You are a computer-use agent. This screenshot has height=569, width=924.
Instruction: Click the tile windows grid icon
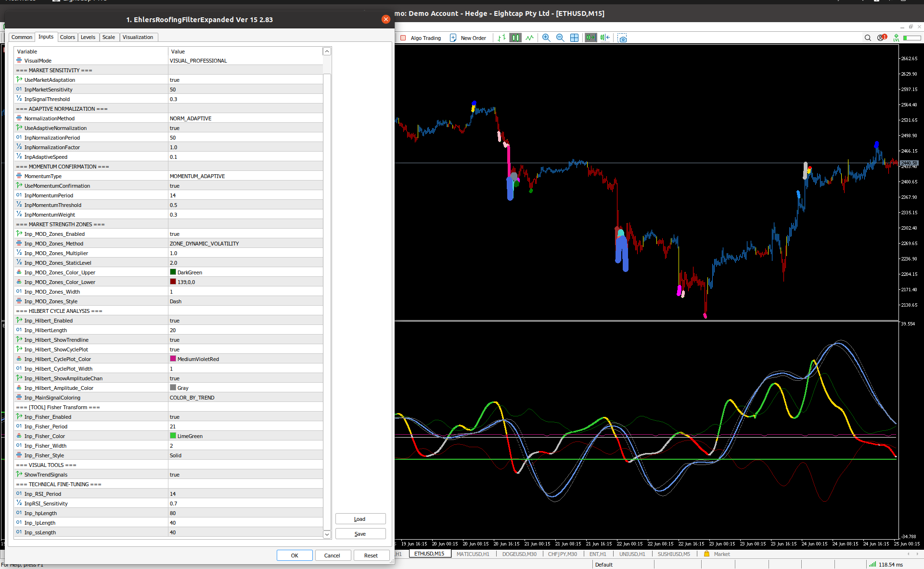(x=574, y=38)
